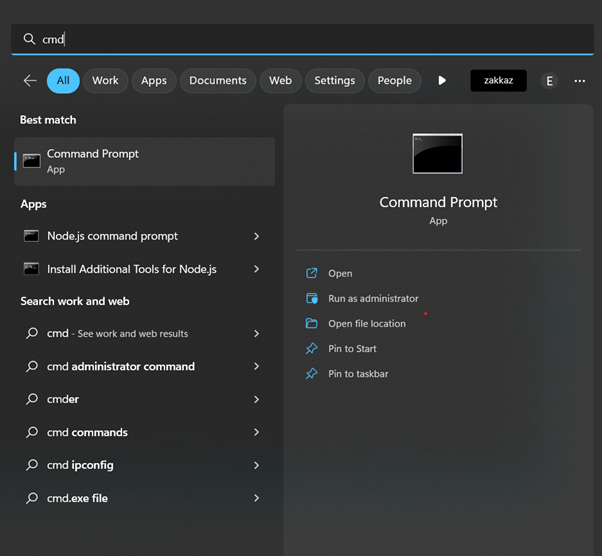This screenshot has width=602, height=556.
Task: Click the zakkaz account button
Action: click(x=498, y=81)
